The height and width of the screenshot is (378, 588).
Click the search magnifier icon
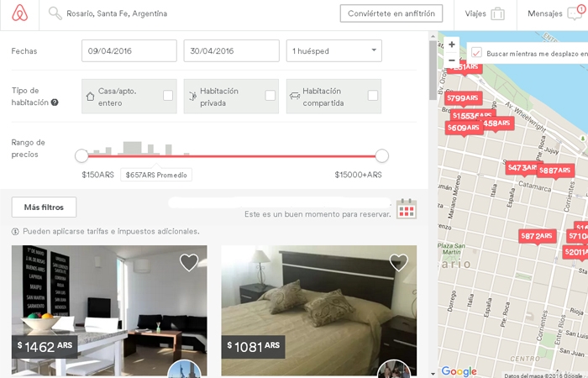(55, 13)
